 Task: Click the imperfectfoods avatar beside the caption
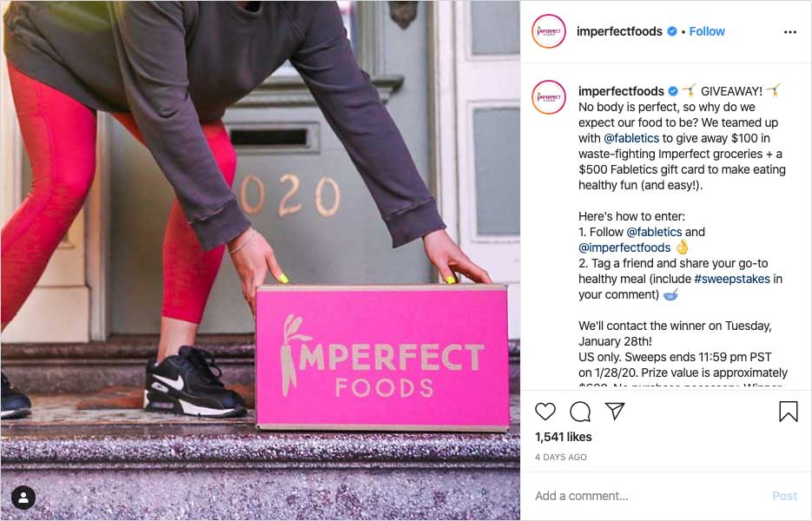[x=548, y=97]
